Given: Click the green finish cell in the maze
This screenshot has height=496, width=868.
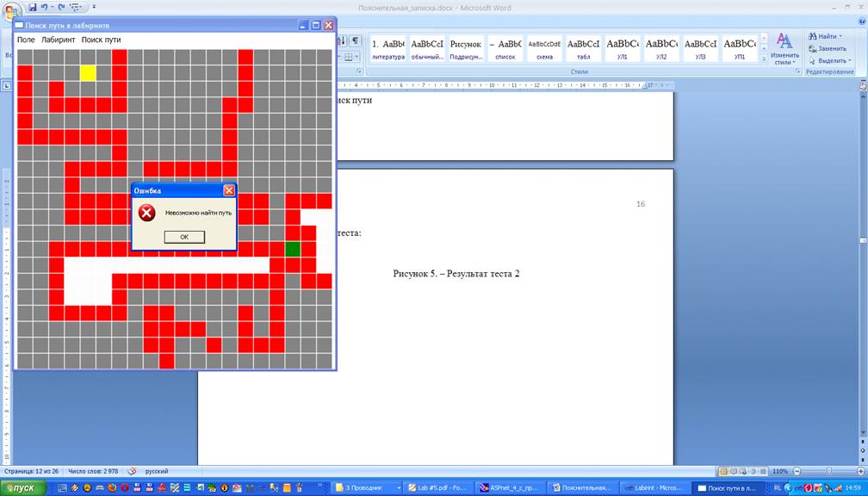Looking at the screenshot, I should [293, 249].
